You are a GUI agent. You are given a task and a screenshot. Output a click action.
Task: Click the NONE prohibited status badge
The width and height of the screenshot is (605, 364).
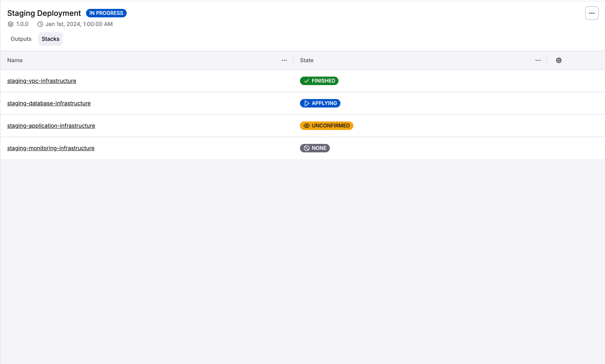[315, 148]
